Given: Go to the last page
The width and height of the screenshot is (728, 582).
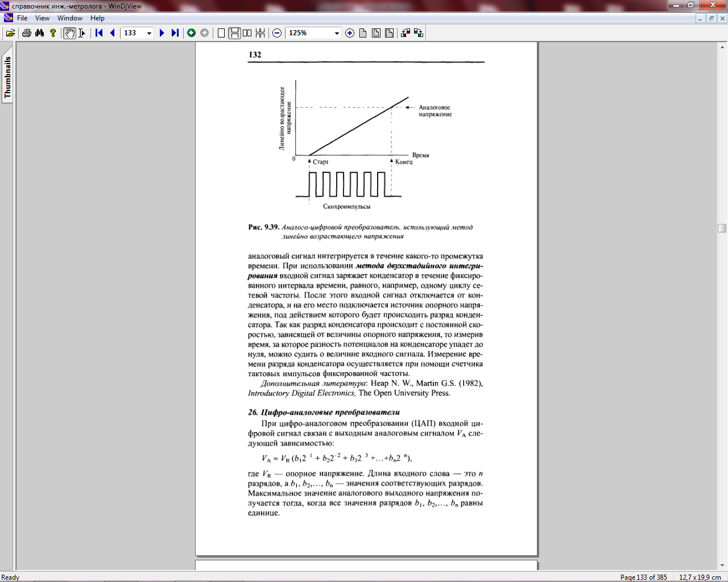Looking at the screenshot, I should click(x=175, y=33).
